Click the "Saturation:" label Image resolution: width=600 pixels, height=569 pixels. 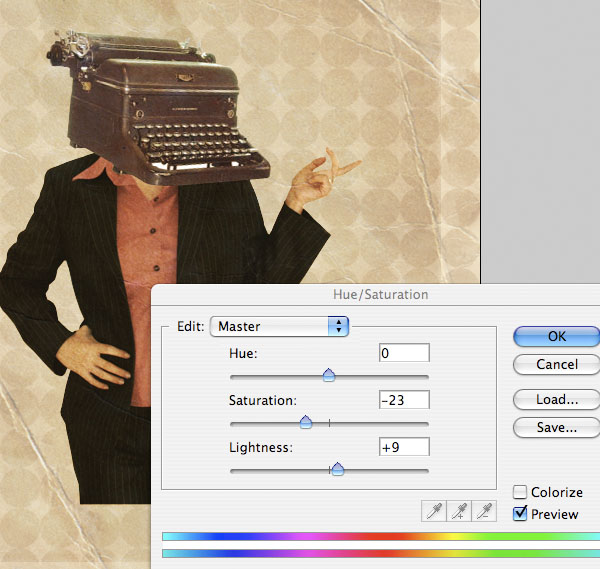pos(263,400)
